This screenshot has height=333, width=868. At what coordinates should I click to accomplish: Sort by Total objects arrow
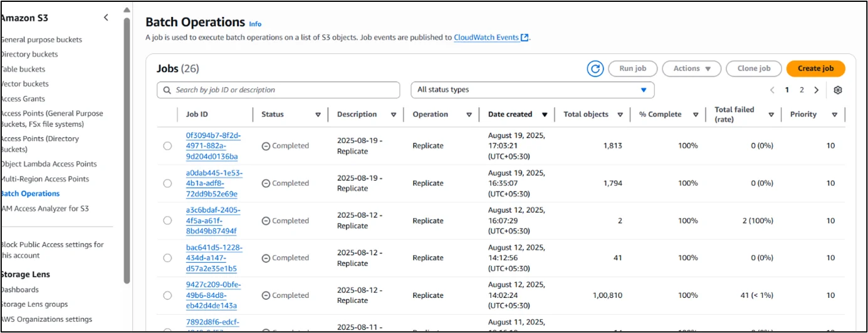(x=620, y=115)
